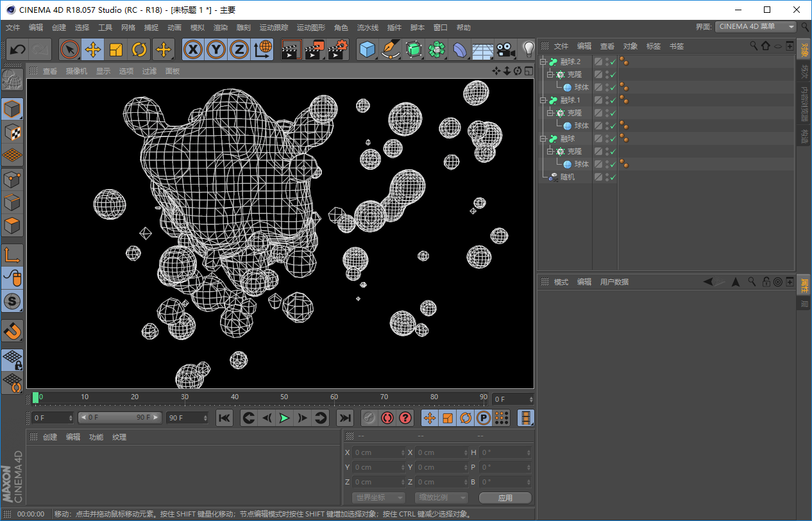Add a Camera object
This screenshot has height=521, width=812.
coord(506,49)
